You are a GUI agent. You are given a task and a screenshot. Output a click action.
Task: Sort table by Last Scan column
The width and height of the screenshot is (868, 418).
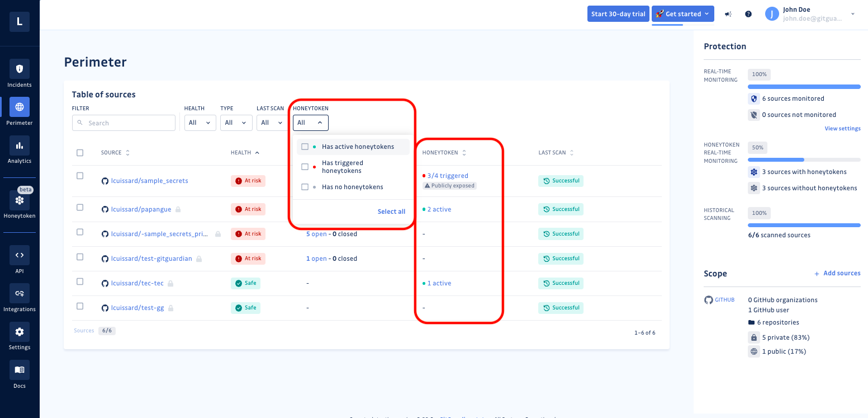tap(556, 153)
